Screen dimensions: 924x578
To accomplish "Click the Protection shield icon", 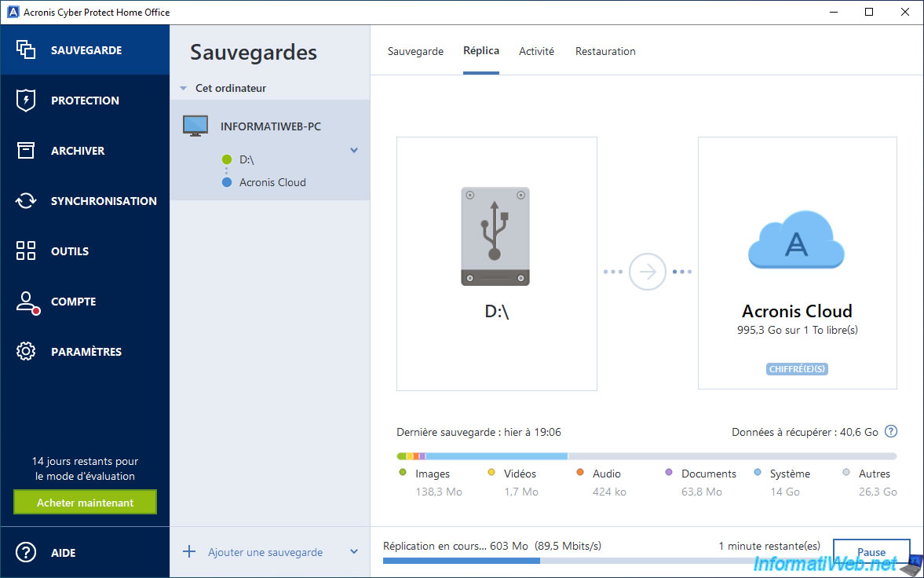I will coord(26,101).
